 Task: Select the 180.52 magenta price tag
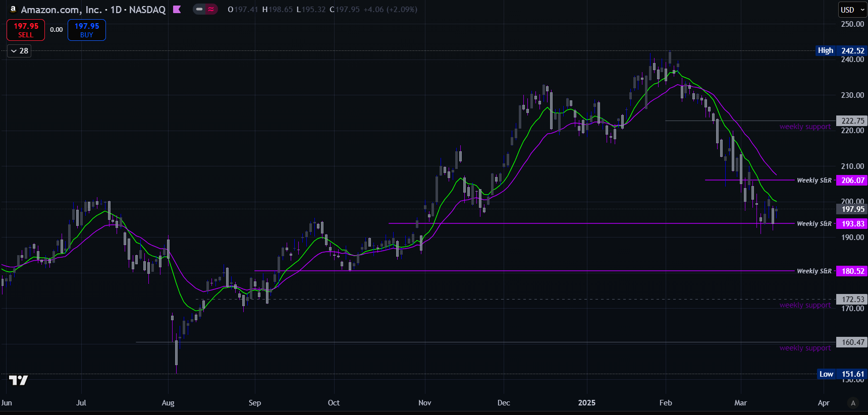click(x=852, y=271)
